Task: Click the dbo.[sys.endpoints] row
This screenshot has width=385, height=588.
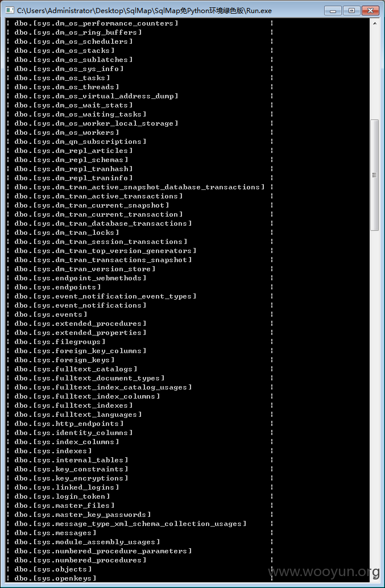Action: tap(58, 287)
